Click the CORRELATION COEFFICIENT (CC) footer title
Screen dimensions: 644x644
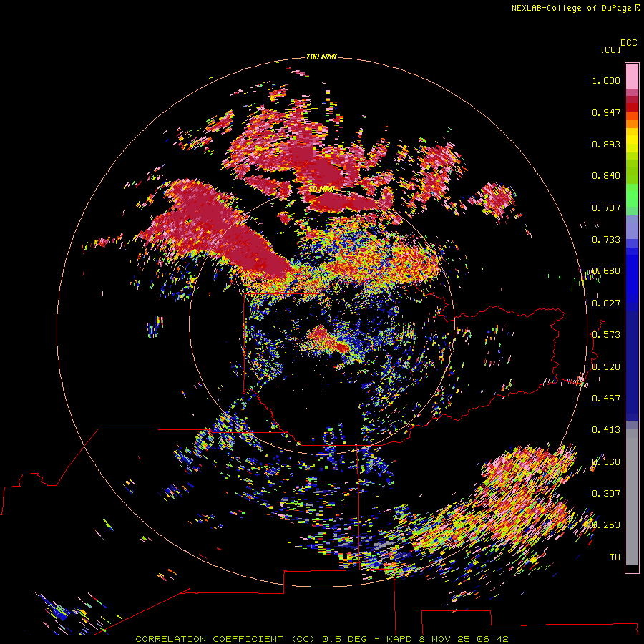225,639
